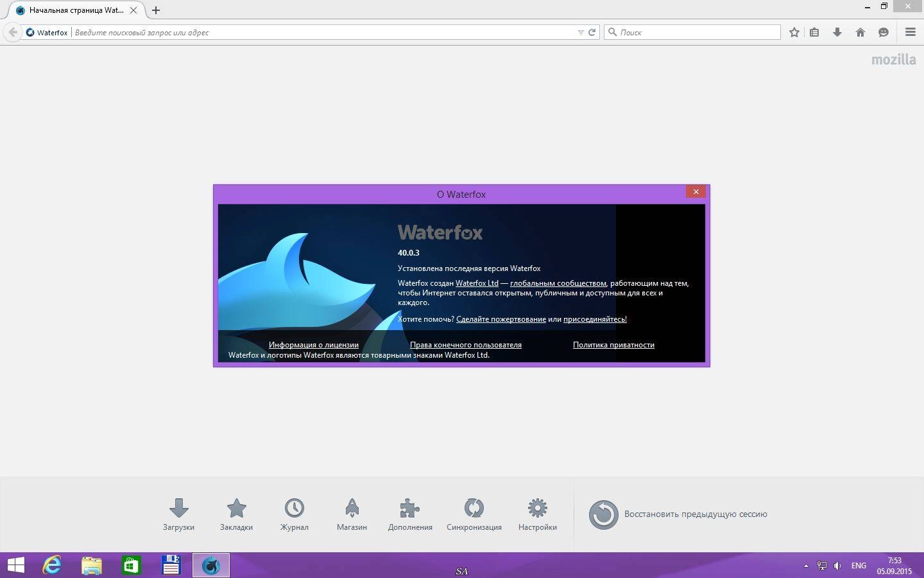Viewport: 924px width, 578px height.
Task: Close the О Waterfox dialog
Action: coord(696,191)
